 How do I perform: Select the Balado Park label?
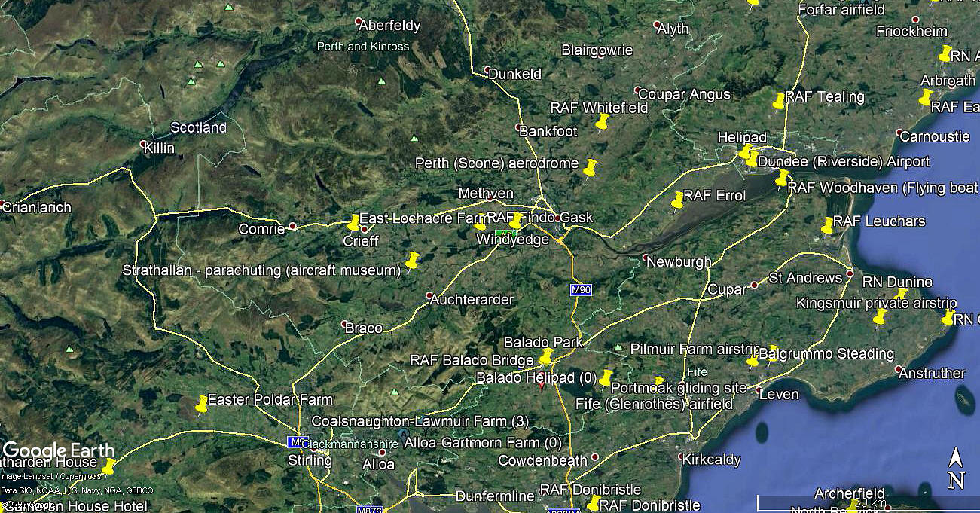543,343
